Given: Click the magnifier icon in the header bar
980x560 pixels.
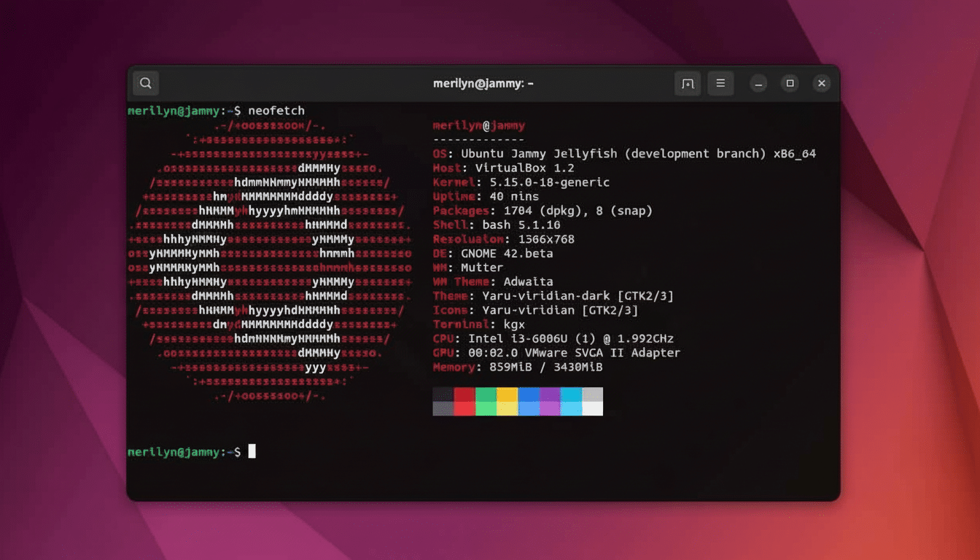Looking at the screenshot, I should pos(145,83).
